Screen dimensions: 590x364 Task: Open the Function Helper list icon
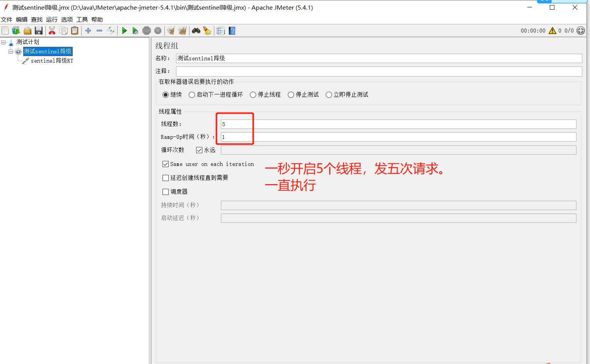coord(221,31)
